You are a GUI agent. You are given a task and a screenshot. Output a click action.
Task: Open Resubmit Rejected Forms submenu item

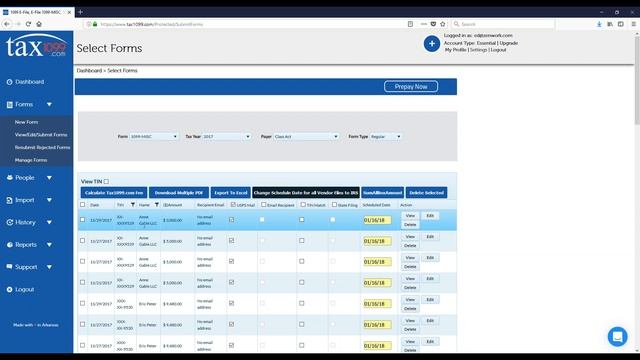point(42,147)
